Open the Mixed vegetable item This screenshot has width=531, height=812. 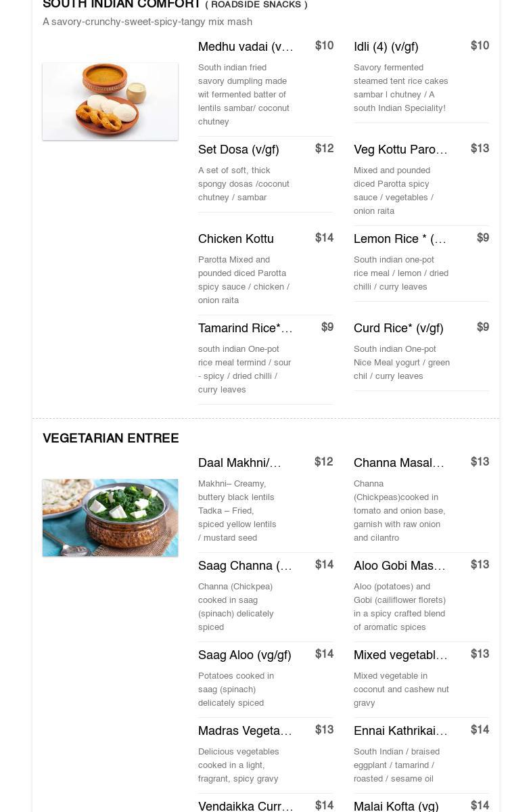pyautogui.click(x=400, y=655)
